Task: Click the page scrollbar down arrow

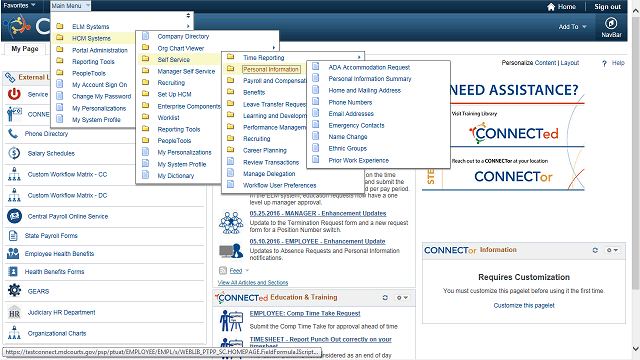Action: click(636, 349)
